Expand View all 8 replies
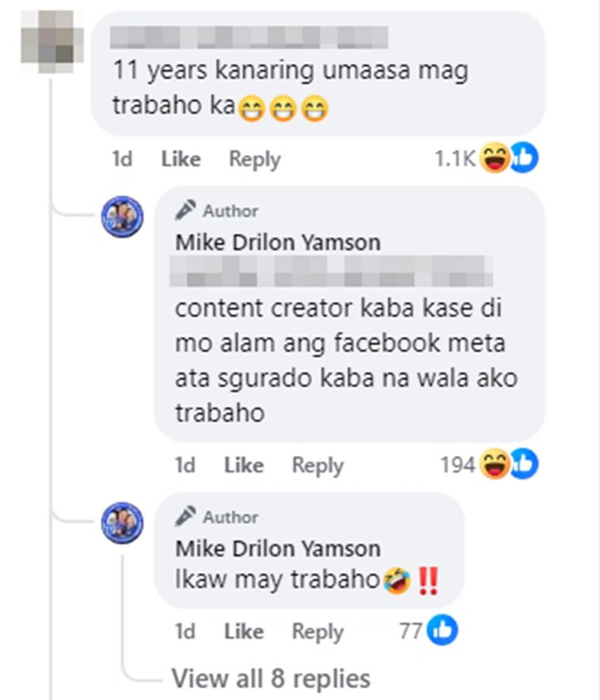Viewport: 600px width, 700px height. [x=271, y=679]
